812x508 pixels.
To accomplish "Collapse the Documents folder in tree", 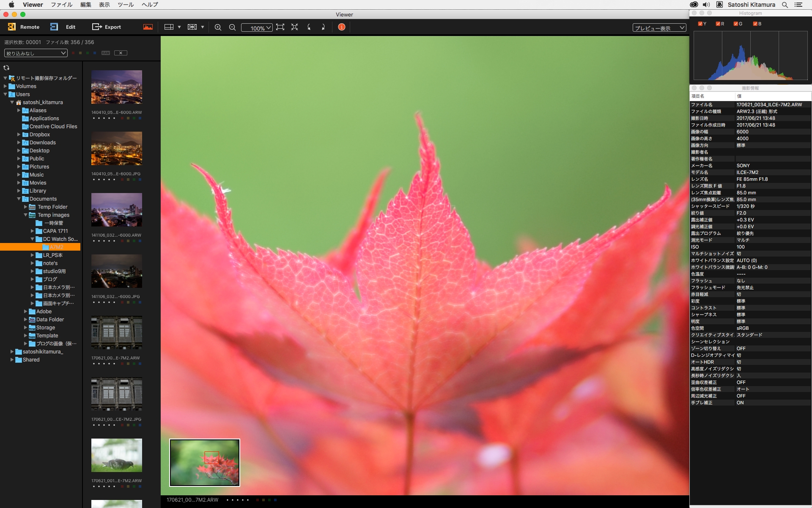I will click(19, 199).
